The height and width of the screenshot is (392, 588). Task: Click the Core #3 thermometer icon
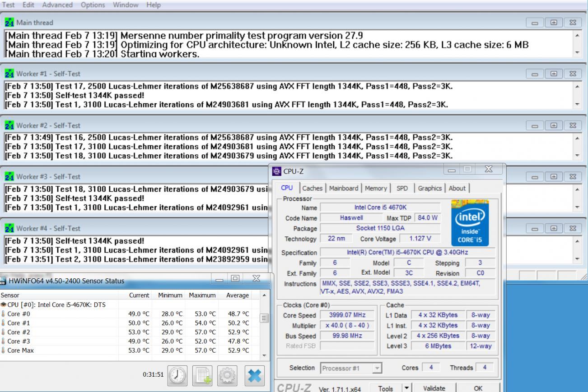3,341
